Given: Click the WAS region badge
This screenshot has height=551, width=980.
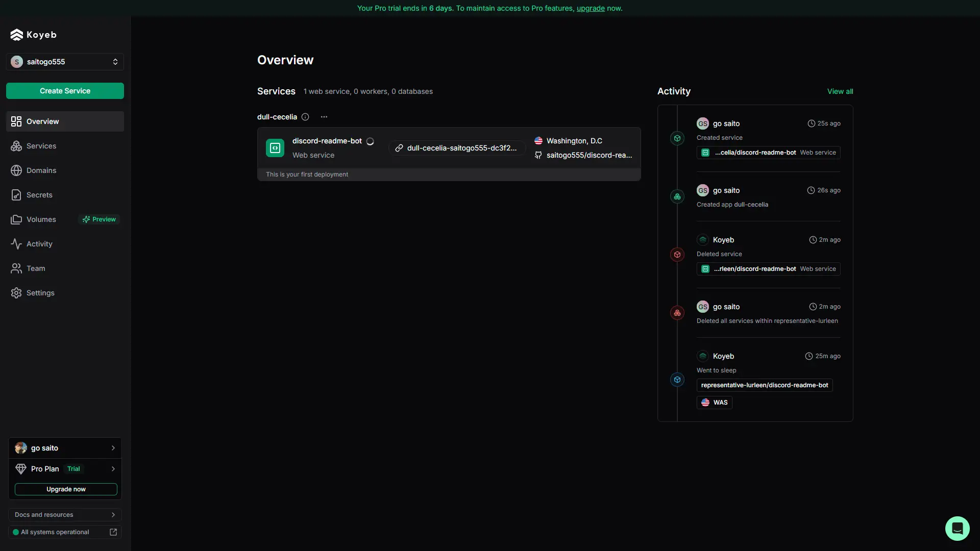Looking at the screenshot, I should 715,403.
